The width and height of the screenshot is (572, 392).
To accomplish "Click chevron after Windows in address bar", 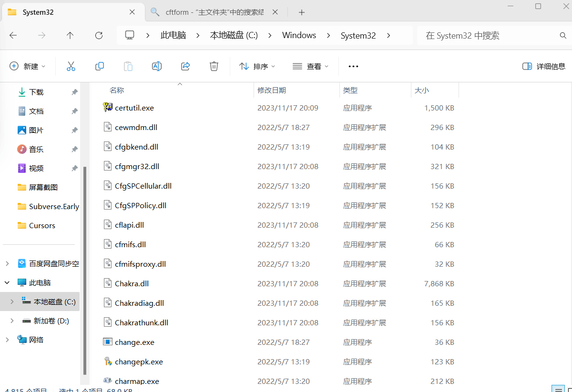I will coord(328,35).
